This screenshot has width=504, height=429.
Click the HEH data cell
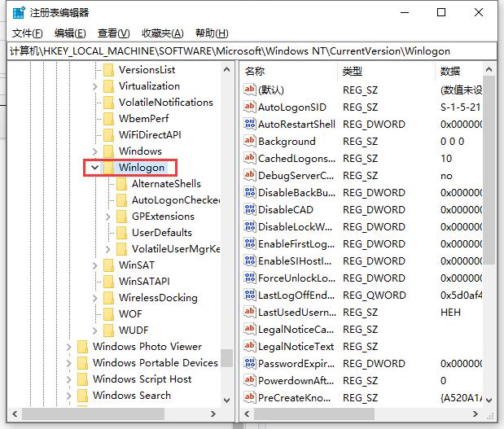(x=450, y=312)
